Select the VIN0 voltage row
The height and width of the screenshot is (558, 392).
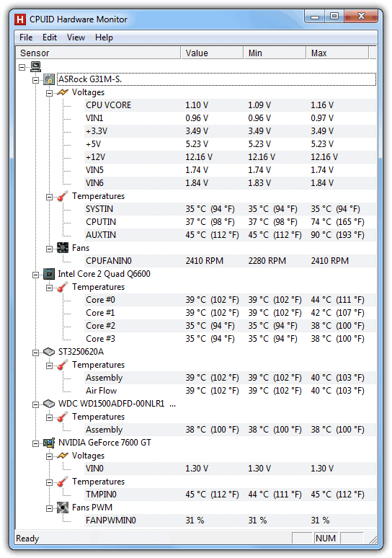click(230, 469)
